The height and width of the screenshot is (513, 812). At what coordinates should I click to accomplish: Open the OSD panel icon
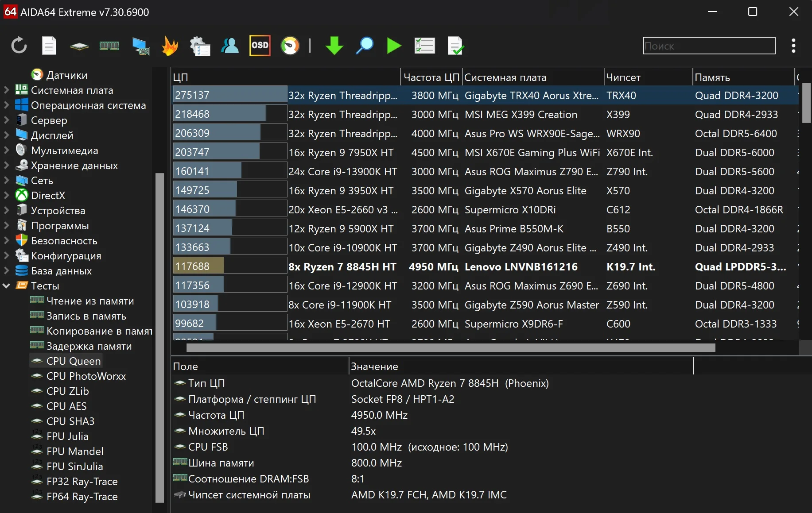click(260, 46)
